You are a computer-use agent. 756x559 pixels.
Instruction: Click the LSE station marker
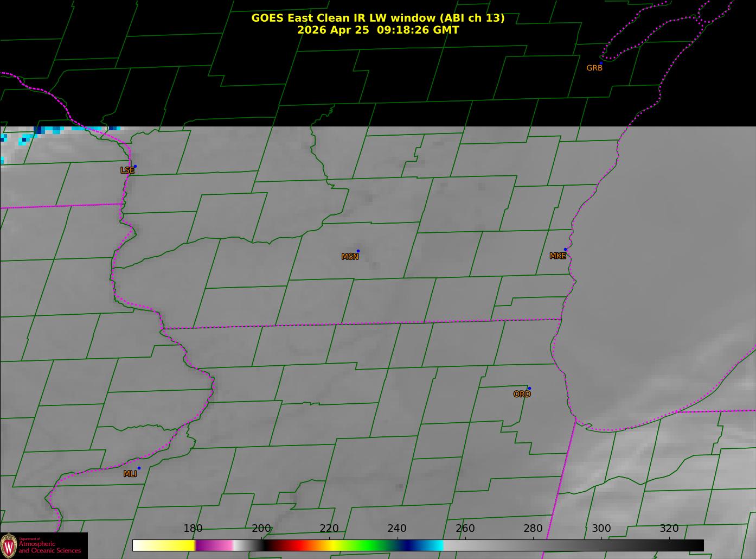click(135, 166)
